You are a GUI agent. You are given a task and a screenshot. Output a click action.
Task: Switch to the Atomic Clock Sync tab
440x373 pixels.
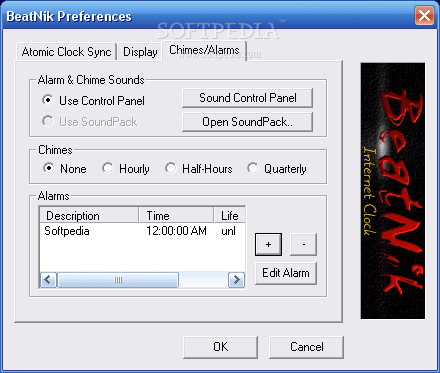pyautogui.click(x=66, y=52)
